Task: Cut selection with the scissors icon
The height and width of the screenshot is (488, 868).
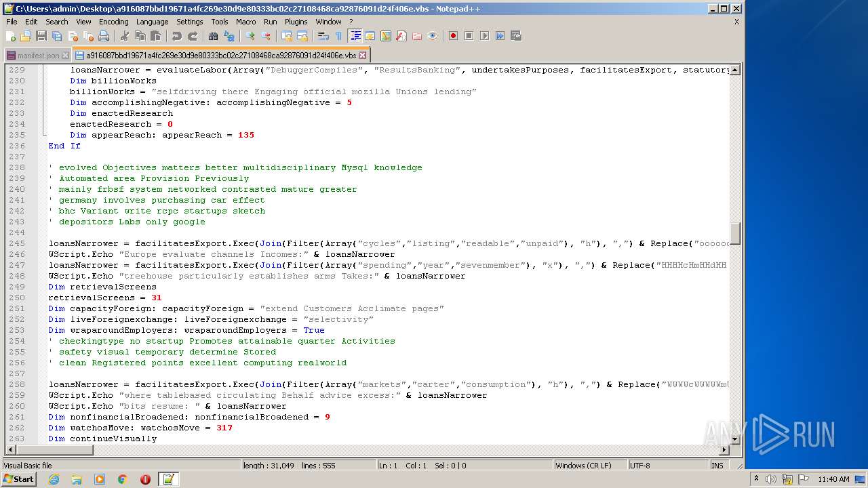Action: pyautogui.click(x=124, y=36)
